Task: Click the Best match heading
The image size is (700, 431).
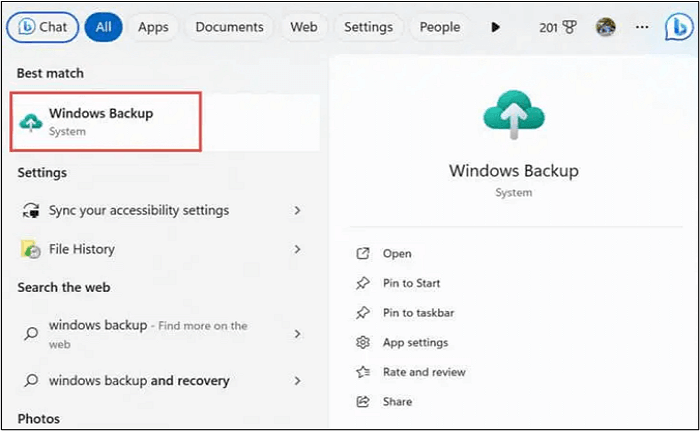Action: pos(50,73)
